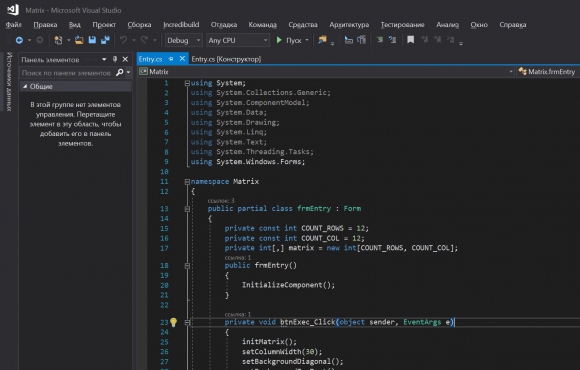580x370 pixels.
Task: Click the toolbox search magnifier icon
Action: pyautogui.click(x=119, y=73)
